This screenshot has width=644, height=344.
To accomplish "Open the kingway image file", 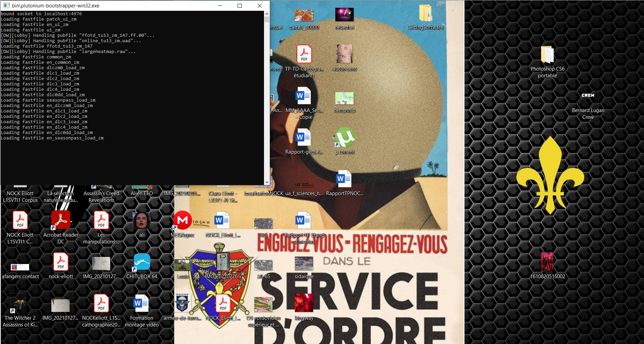I will click(x=304, y=302).
